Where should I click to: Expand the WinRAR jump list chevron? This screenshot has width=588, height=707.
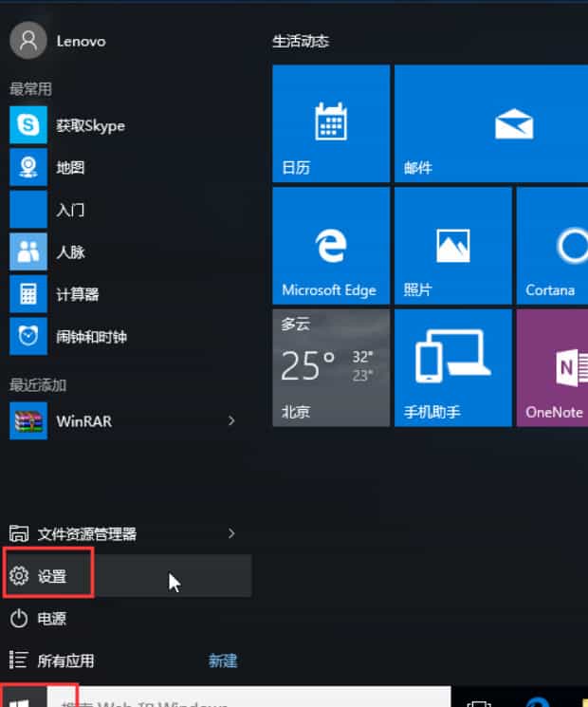[231, 420]
